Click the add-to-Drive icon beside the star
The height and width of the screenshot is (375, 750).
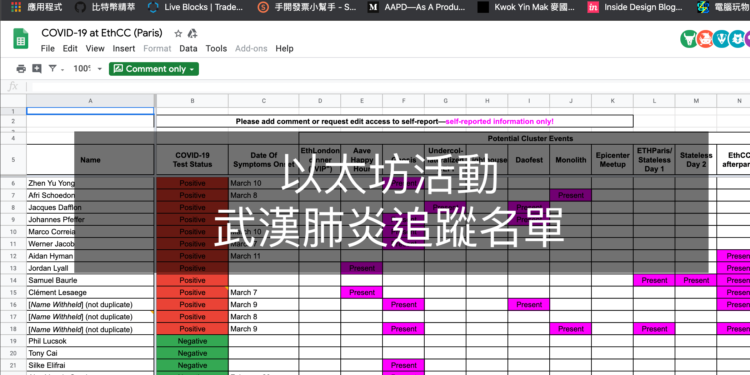click(x=193, y=33)
